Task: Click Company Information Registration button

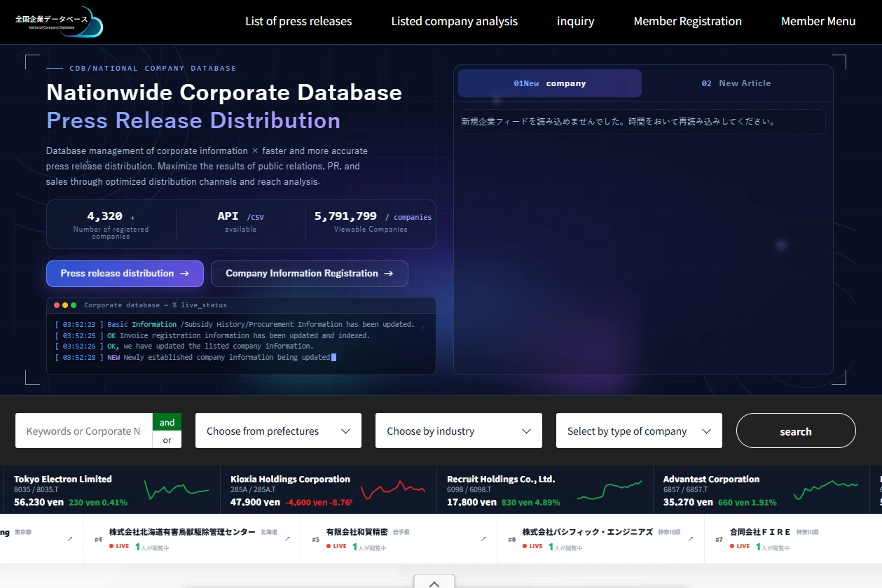Action: tap(310, 274)
